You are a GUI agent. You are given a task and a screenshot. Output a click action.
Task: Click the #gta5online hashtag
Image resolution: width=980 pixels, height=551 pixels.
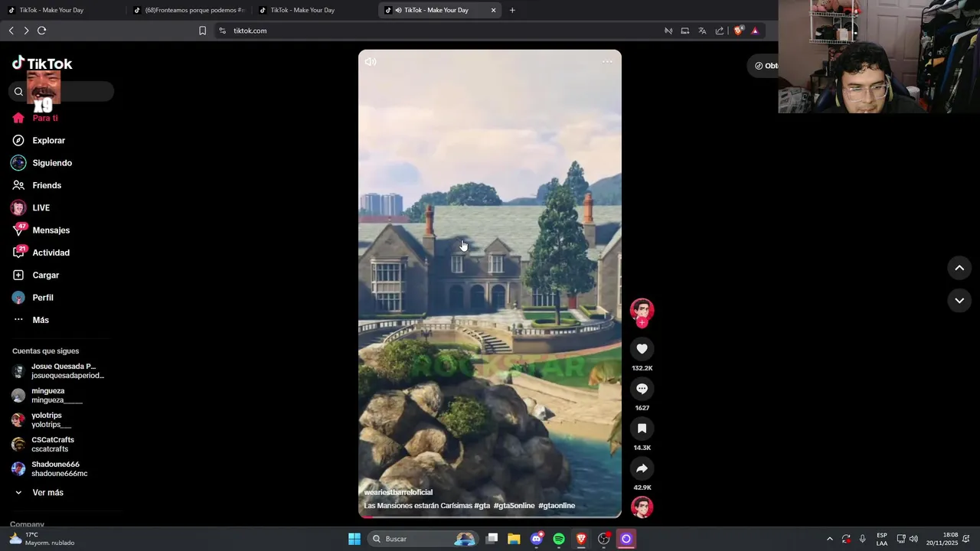(514, 506)
